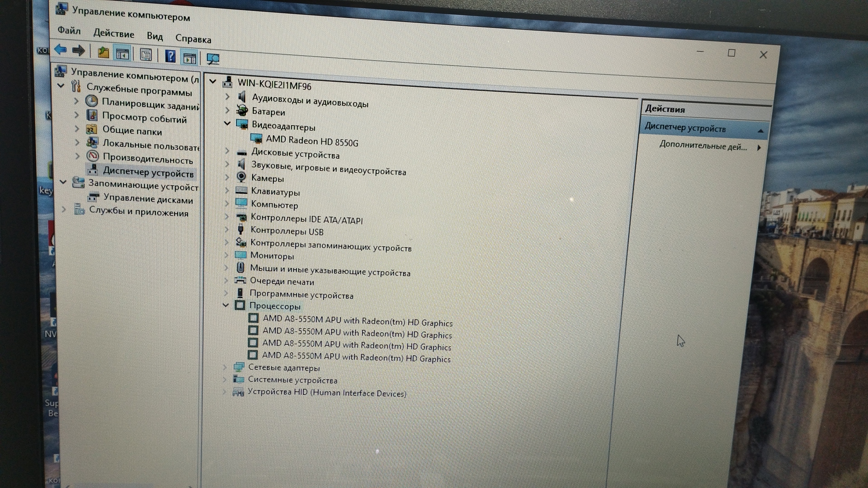Collapse the Диспетчер устройств actions section arrow
This screenshot has height=488, width=868.
[x=760, y=131]
